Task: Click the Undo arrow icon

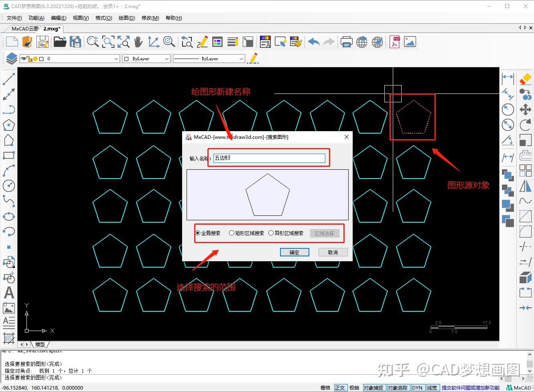Action: coord(314,42)
